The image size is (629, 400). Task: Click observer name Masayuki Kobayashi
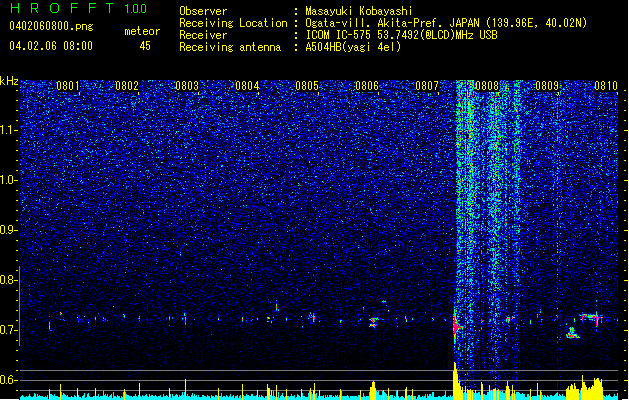pos(359,11)
